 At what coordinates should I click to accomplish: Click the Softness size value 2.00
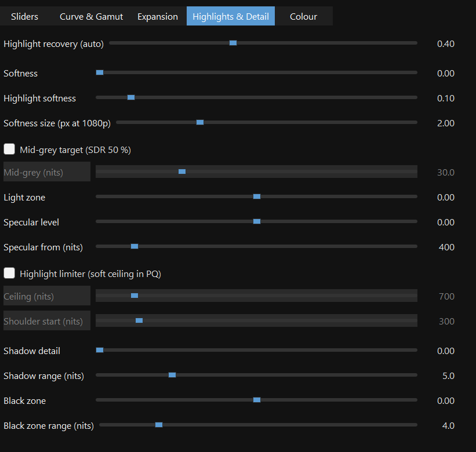(446, 123)
